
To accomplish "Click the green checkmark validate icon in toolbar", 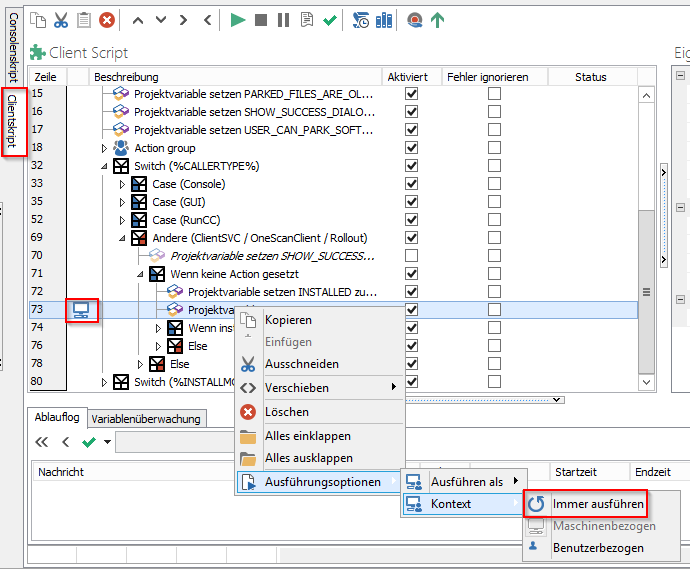I will pos(330,20).
